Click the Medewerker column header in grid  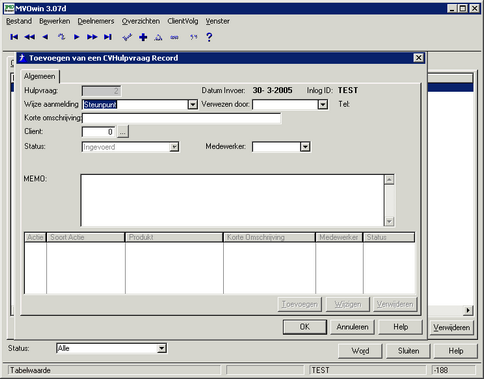(x=339, y=237)
